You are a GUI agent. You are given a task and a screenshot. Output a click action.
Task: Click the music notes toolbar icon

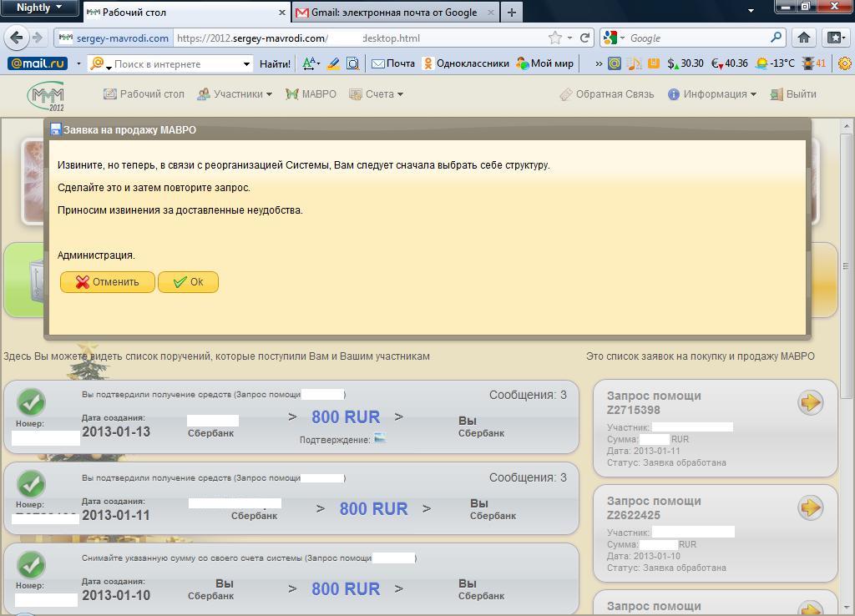click(x=635, y=63)
